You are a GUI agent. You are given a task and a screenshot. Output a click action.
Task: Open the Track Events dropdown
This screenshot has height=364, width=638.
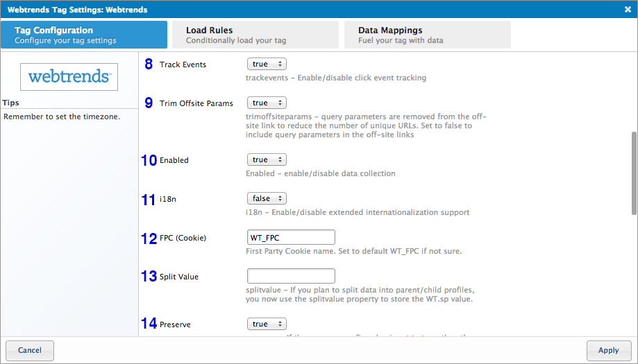coord(267,64)
